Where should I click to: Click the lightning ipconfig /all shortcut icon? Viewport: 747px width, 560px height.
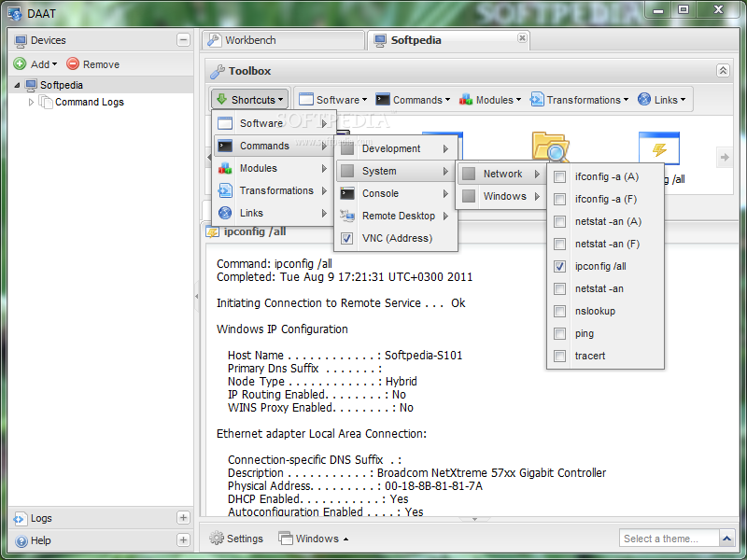(x=659, y=148)
